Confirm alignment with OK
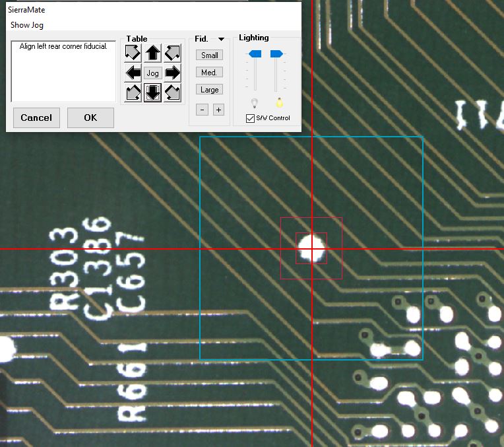The image size is (504, 447). (x=90, y=118)
